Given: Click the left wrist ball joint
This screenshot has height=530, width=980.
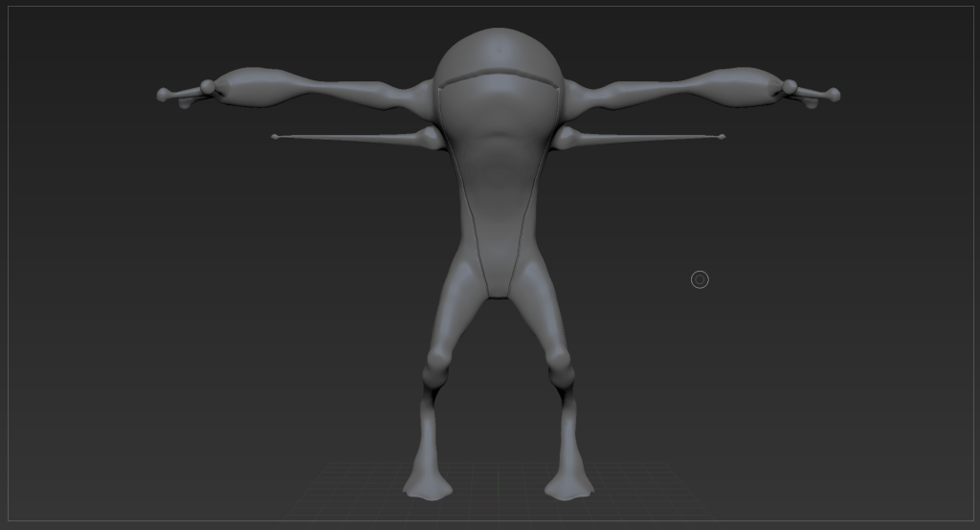Looking at the screenshot, I should (208, 87).
